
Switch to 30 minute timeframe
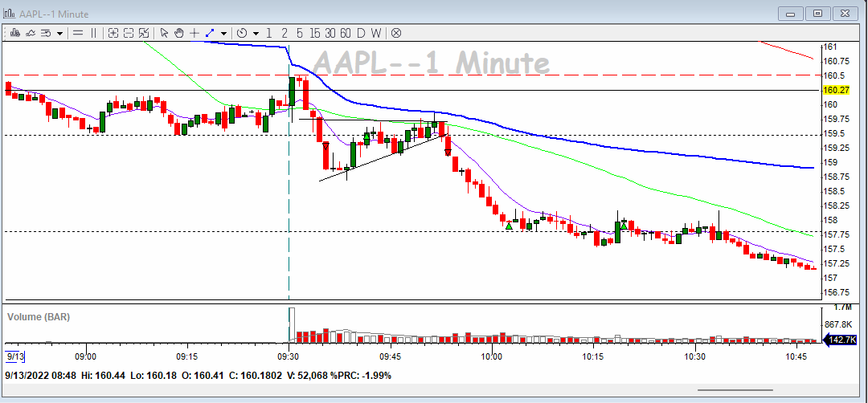coord(330,33)
